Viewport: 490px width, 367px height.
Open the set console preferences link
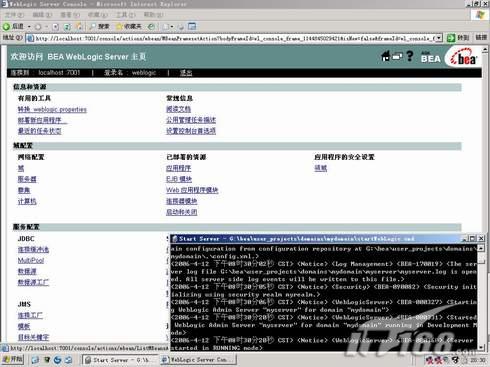click(x=191, y=131)
